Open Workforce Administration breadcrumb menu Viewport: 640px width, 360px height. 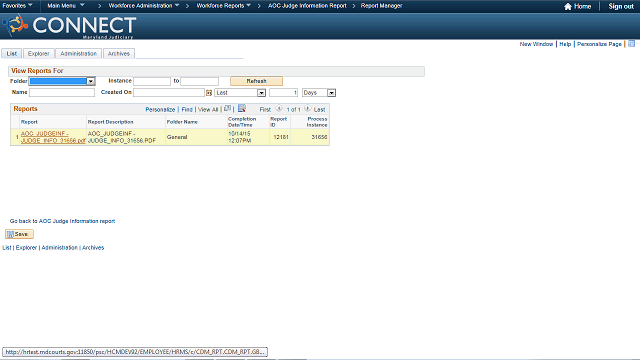click(144, 6)
